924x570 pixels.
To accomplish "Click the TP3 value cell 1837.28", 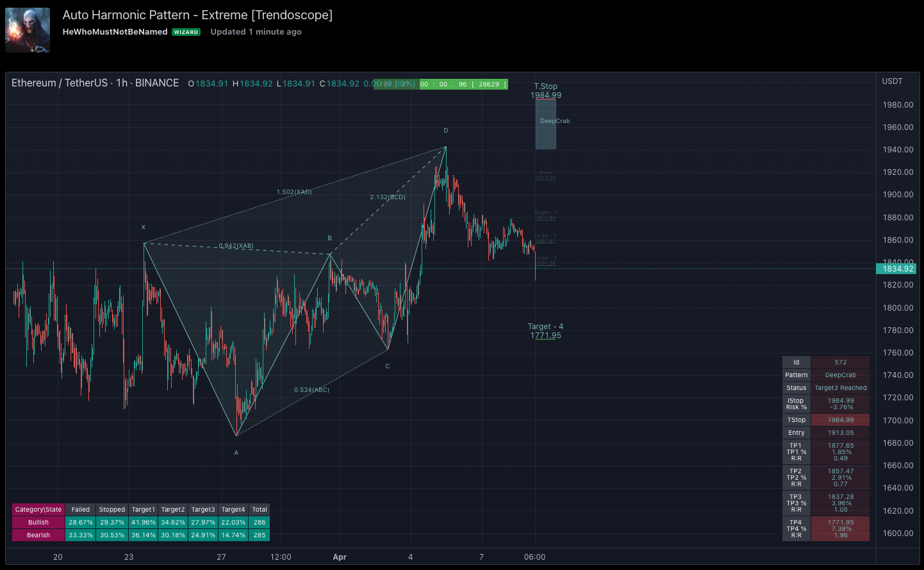I will click(x=841, y=503).
